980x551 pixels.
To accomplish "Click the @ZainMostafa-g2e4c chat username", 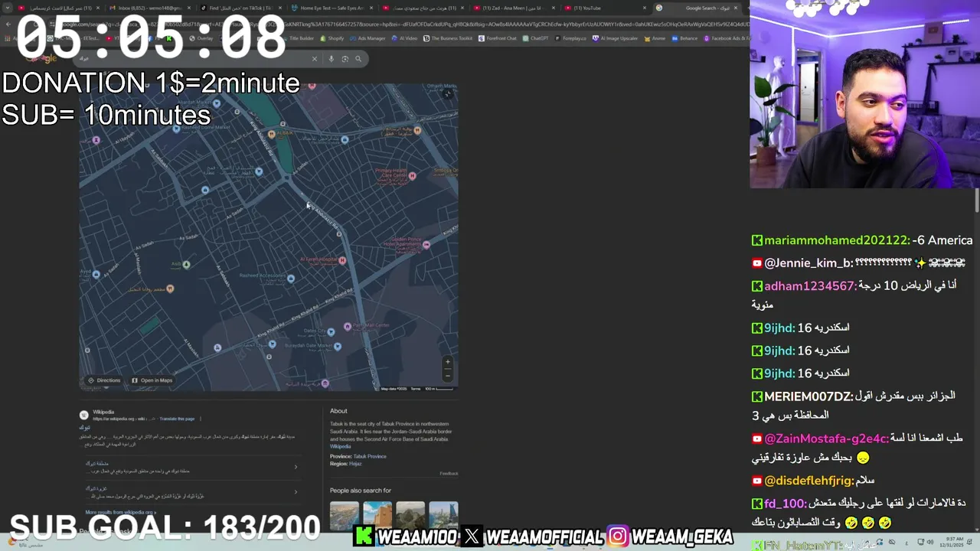I will click(x=826, y=439).
